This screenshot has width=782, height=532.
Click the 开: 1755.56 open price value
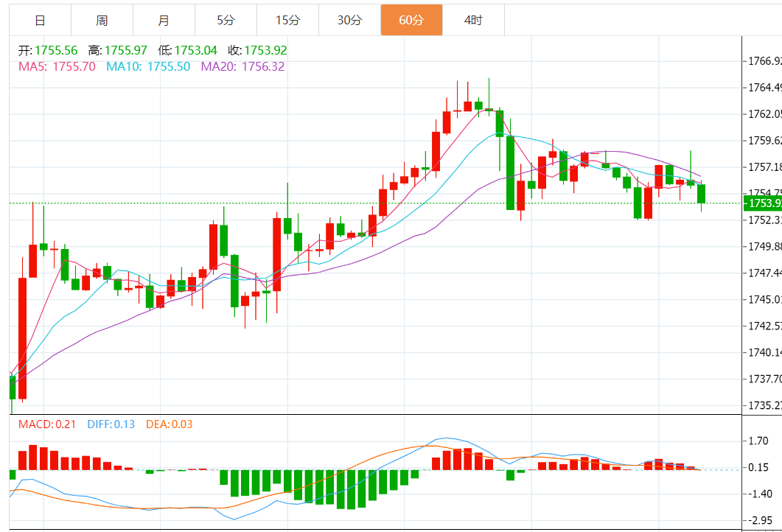pos(48,50)
